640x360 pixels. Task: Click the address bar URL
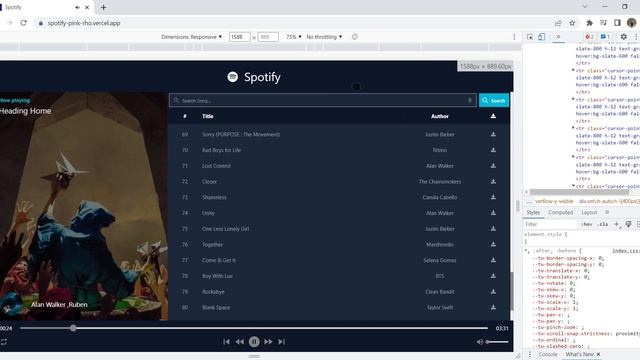pyautogui.click(x=84, y=23)
